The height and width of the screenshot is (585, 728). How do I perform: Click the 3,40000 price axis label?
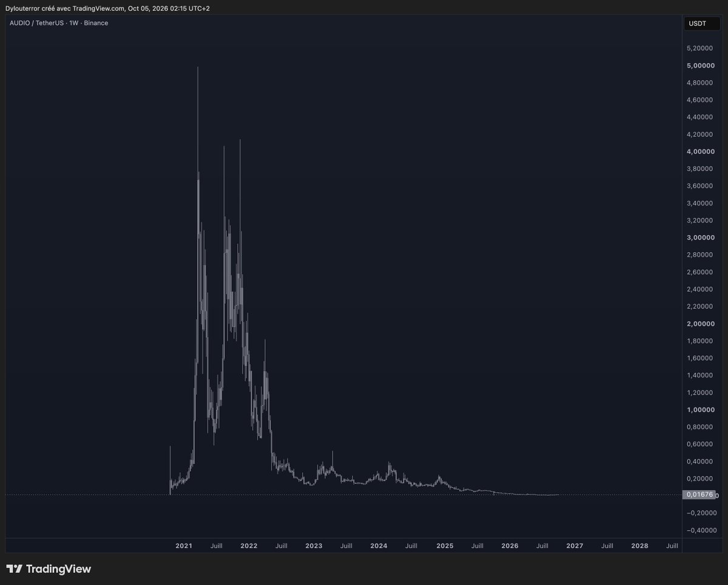701,203
